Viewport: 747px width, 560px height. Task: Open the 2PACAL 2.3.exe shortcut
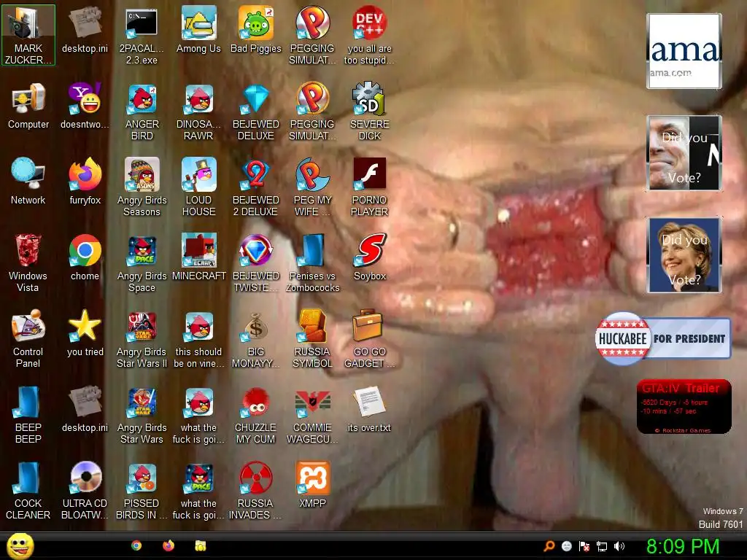click(142, 35)
